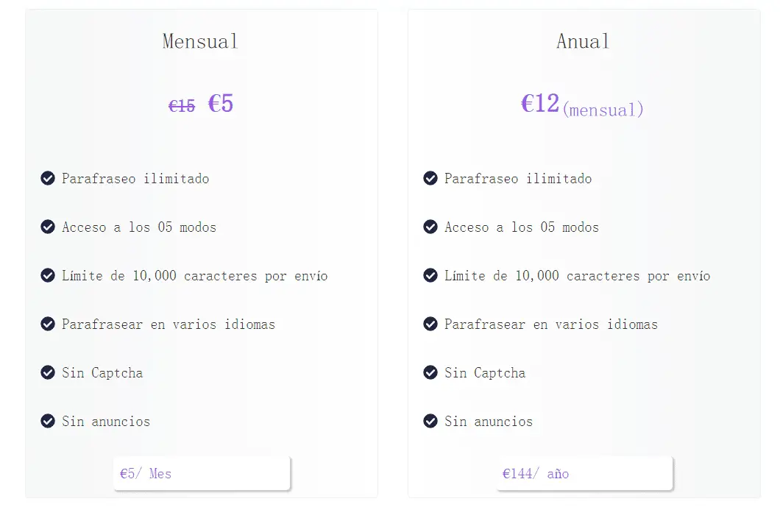Click checkmark icon beside Anual Parafraseo ilimitado
The width and height of the screenshot is (780, 532).
[x=430, y=178]
